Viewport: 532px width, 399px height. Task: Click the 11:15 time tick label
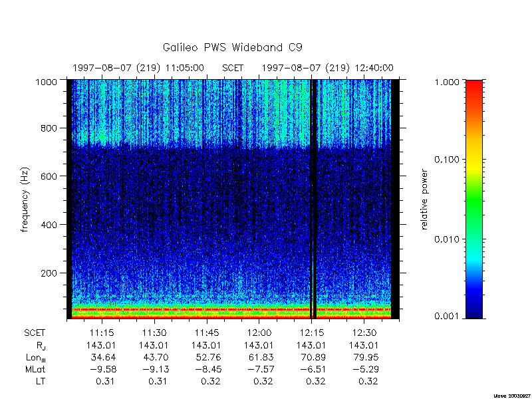[102, 333]
